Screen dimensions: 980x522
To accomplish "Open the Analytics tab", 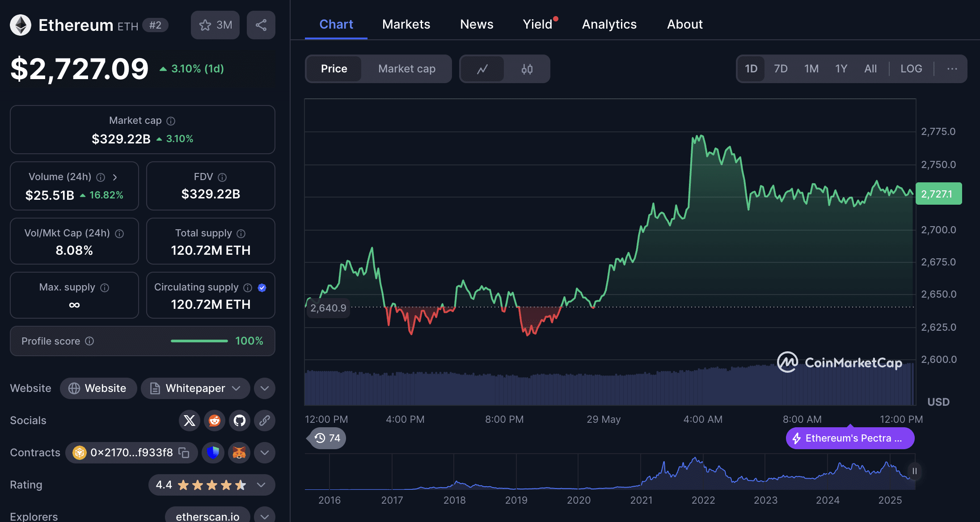I will (609, 24).
